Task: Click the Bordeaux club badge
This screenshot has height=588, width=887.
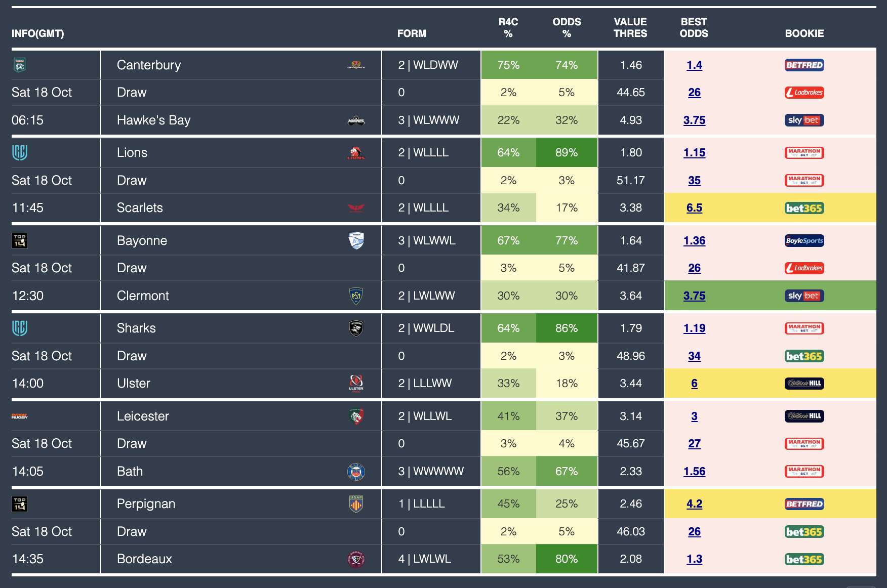Action: pyautogui.click(x=356, y=559)
